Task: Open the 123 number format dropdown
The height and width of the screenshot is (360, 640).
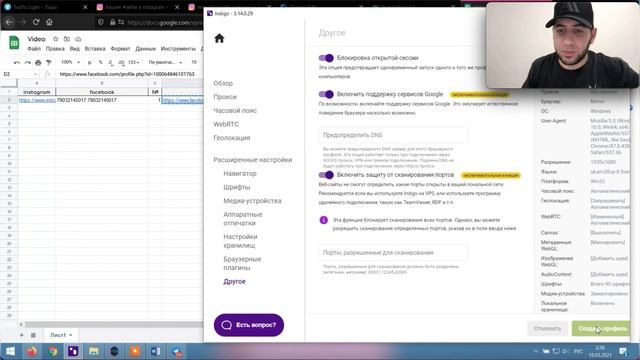Action: coord(133,62)
